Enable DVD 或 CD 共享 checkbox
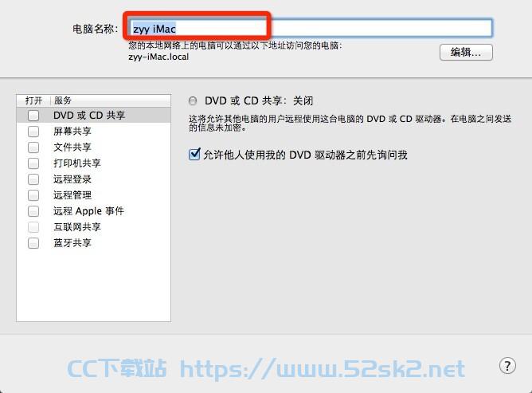 click(x=33, y=116)
